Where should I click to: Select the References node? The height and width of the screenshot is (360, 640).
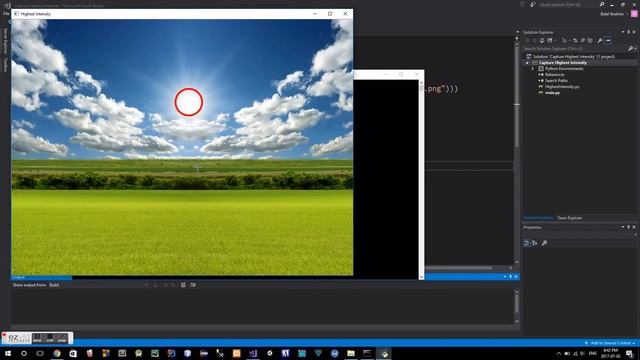(x=554, y=75)
